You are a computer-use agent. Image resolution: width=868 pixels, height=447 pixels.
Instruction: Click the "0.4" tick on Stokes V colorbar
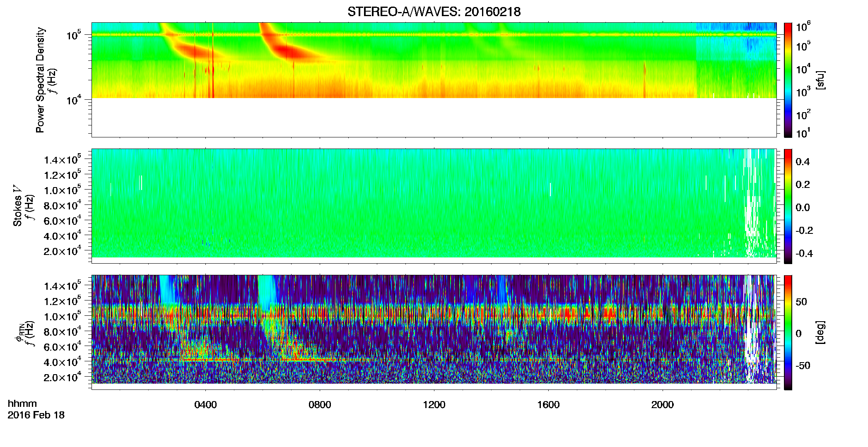[x=803, y=162]
